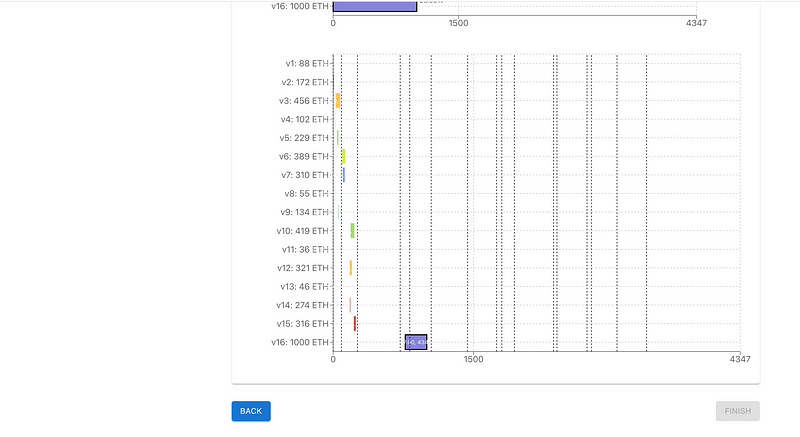Click label 'v14: 274 ETH'
This screenshot has height=437, width=800.
[x=303, y=305]
